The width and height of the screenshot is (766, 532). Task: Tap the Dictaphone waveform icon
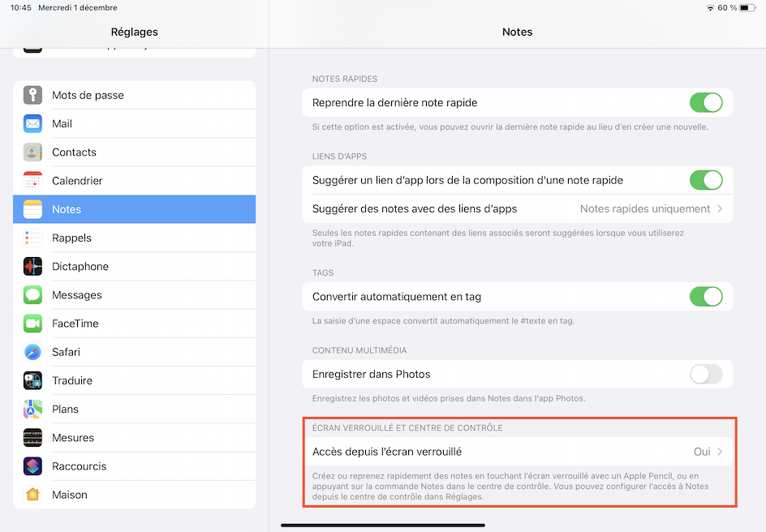pos(32,266)
